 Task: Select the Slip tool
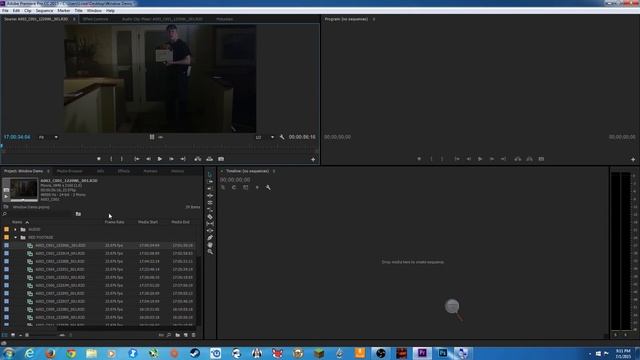210,224
